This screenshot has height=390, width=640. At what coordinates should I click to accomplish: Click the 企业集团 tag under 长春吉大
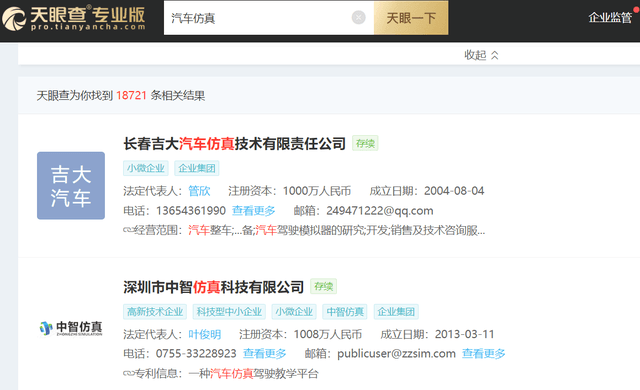click(197, 168)
